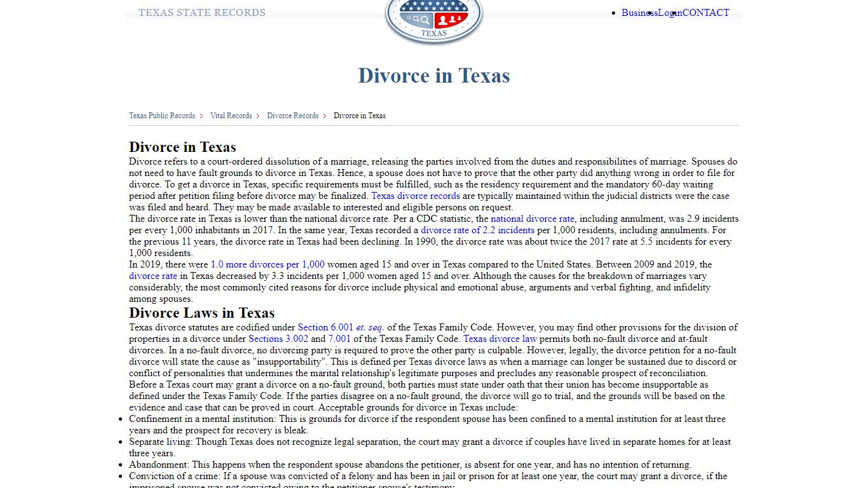The image size is (868, 488).
Task: Open the CONTACT menu link
Action: 706,13
